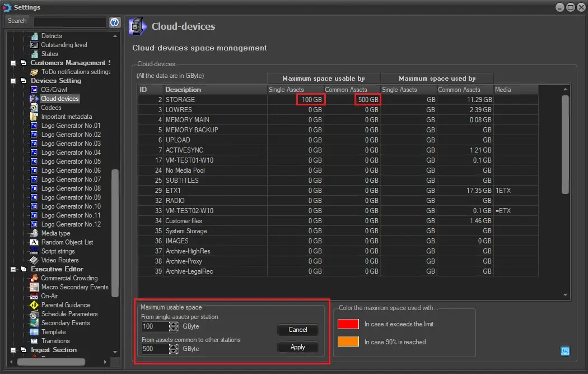588x374 pixels.
Task: Select Video Routers in the tree
Action: (x=59, y=260)
